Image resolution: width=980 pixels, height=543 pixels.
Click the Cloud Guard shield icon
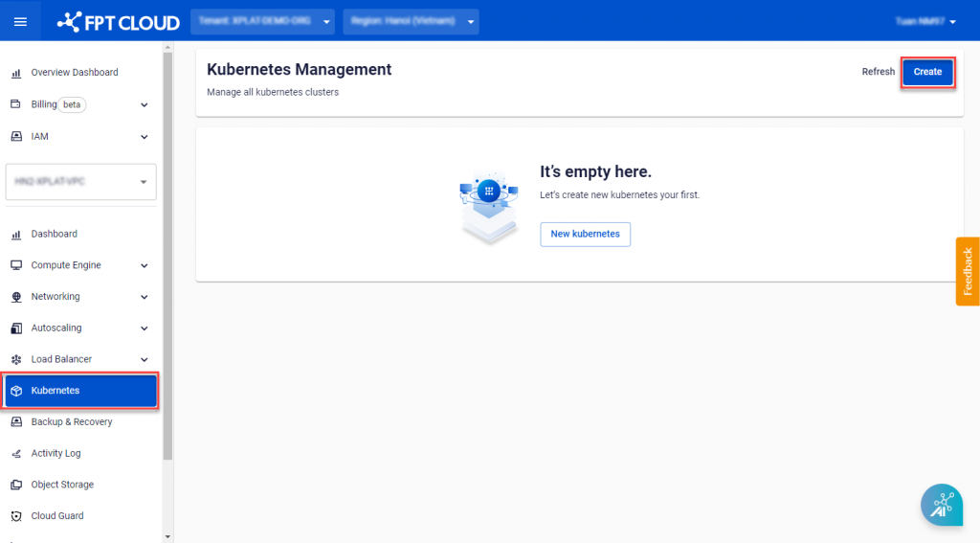coord(16,516)
